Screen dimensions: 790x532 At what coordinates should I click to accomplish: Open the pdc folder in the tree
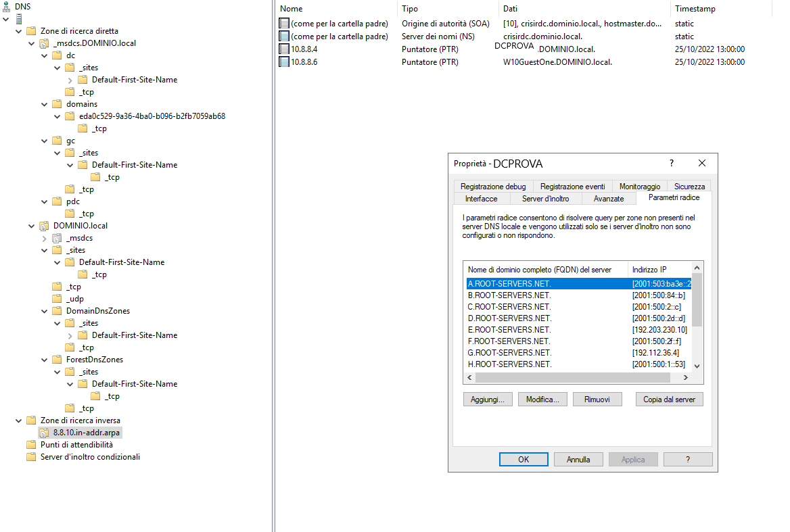coord(70,201)
